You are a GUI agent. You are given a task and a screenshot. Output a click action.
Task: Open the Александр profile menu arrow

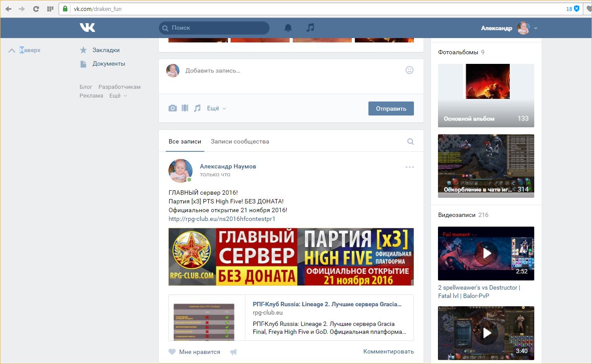536,28
